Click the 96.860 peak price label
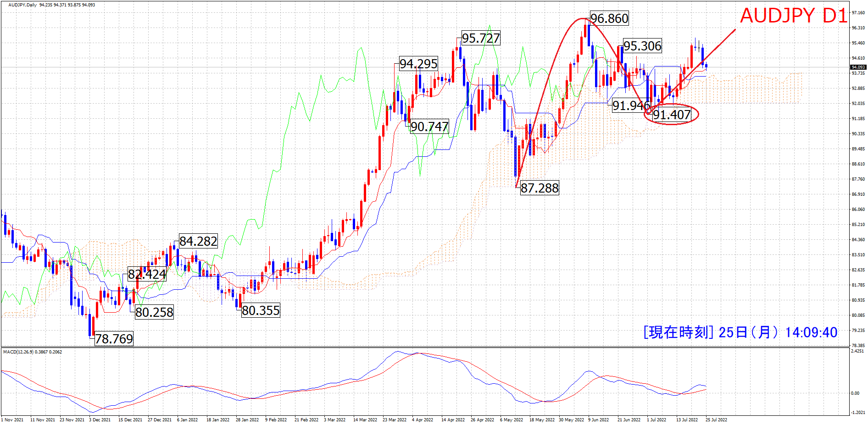This screenshot has width=868, height=425. point(609,18)
